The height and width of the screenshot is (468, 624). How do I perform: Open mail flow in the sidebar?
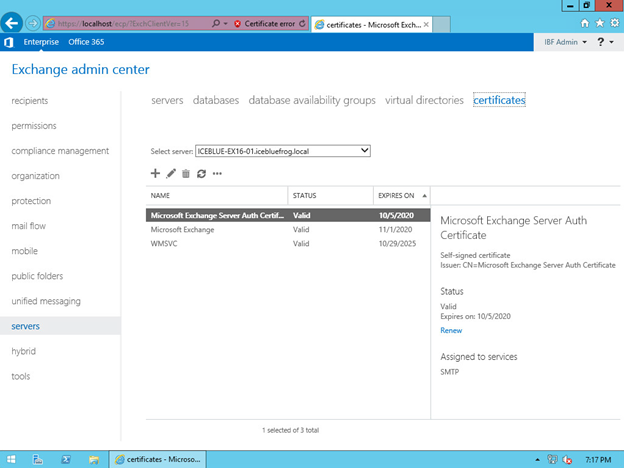[x=29, y=226]
